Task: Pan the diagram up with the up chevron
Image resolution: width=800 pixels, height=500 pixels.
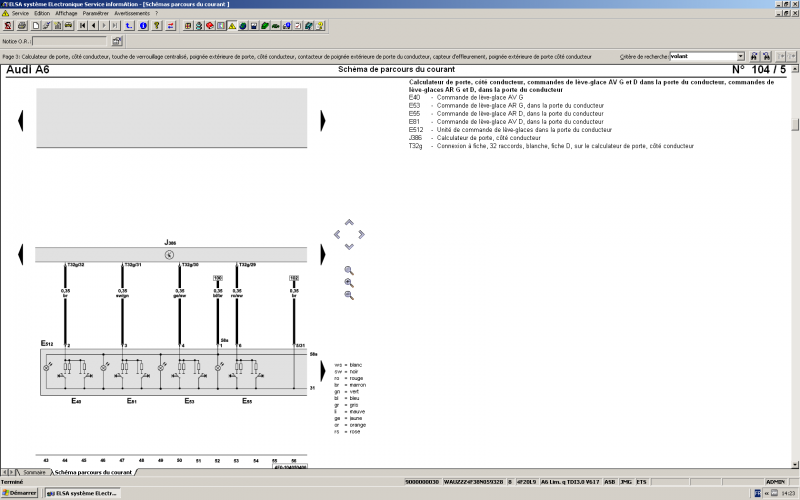Action: coord(349,222)
